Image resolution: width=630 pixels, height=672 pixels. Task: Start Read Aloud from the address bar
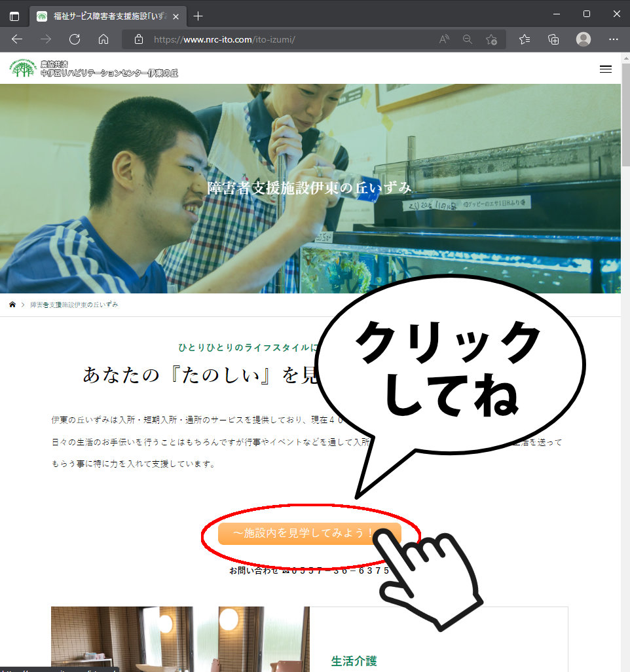point(444,39)
